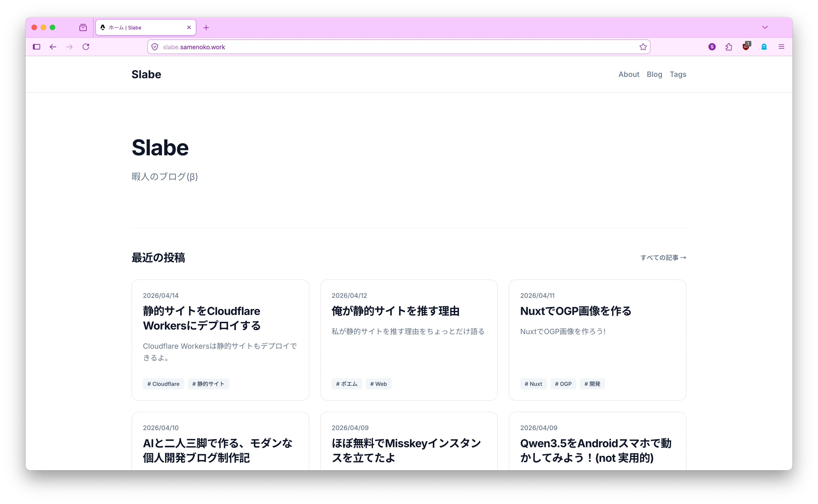Click description 私が静的サイトを推す理由をちょっとだけ語る
818x504 pixels.
[408, 332]
